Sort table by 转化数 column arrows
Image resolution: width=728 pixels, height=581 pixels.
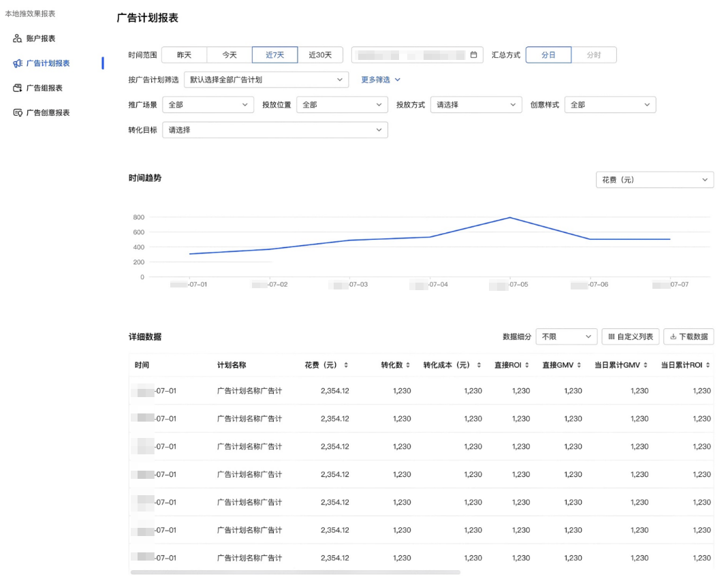coord(408,366)
